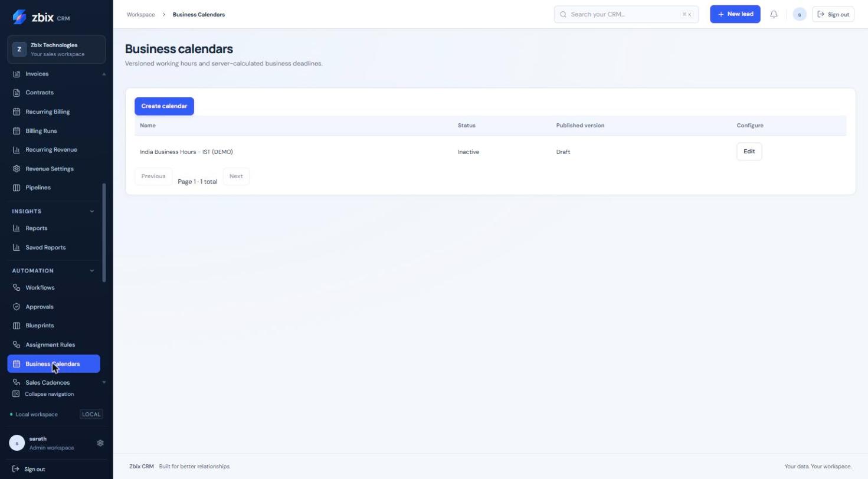Click the Approvals shield icon
868x479 pixels.
[x=17, y=307]
